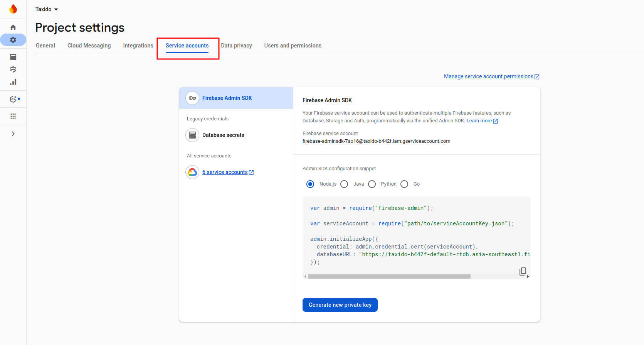
Task: Switch to the Cloud Messaging tab
Action: (x=89, y=46)
